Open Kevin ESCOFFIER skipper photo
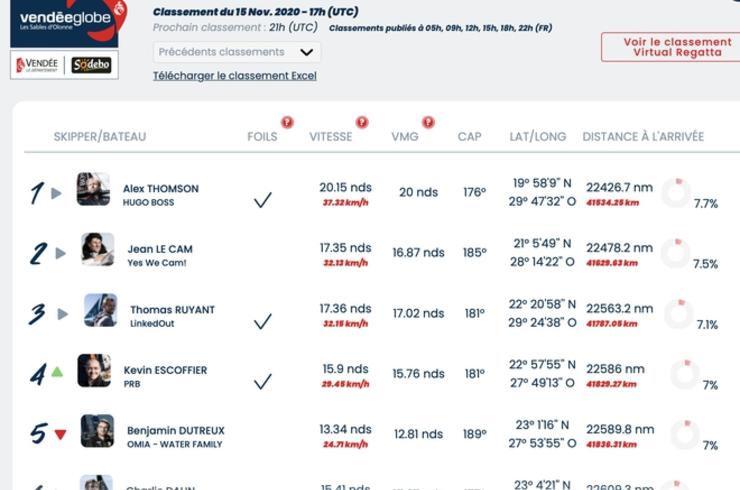 [94, 371]
